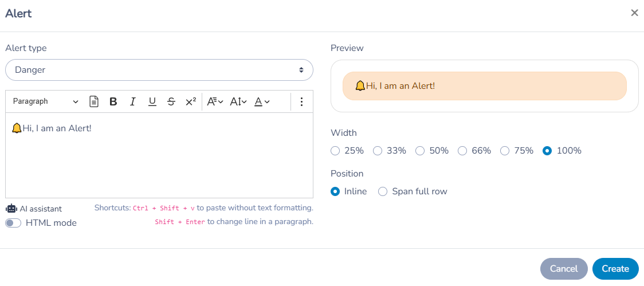Select 66% width
644x286 pixels.
(462, 151)
